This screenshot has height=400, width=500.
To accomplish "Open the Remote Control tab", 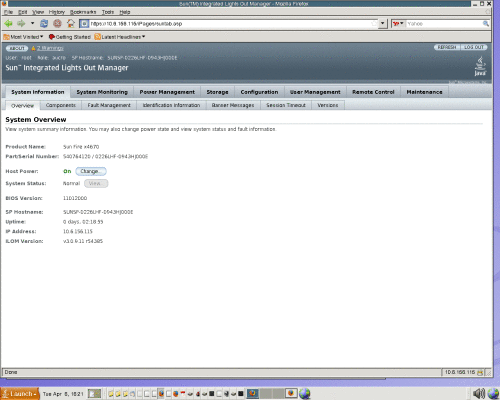I will click(373, 92).
